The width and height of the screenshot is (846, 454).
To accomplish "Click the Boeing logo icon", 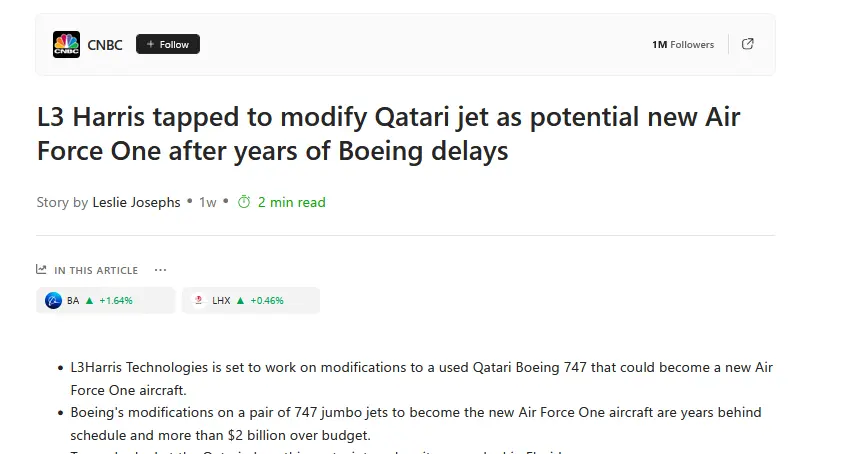I will click(x=53, y=300).
